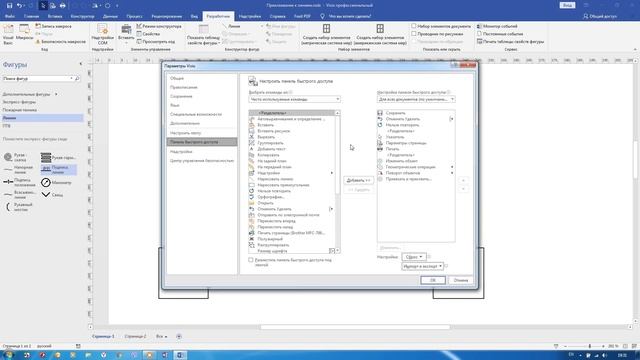Click the Undo icon in title bar
This screenshot has height=360, width=640.
coord(19,5)
